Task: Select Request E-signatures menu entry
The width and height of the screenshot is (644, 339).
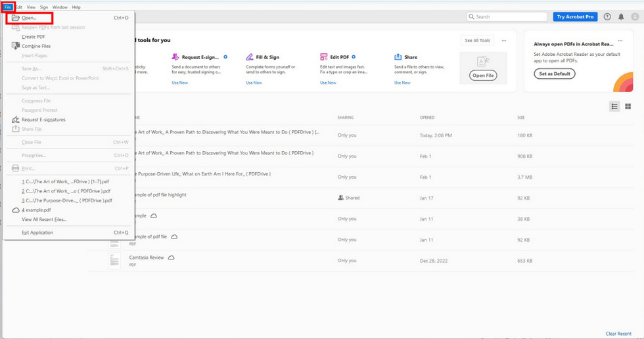Action: pos(43,120)
